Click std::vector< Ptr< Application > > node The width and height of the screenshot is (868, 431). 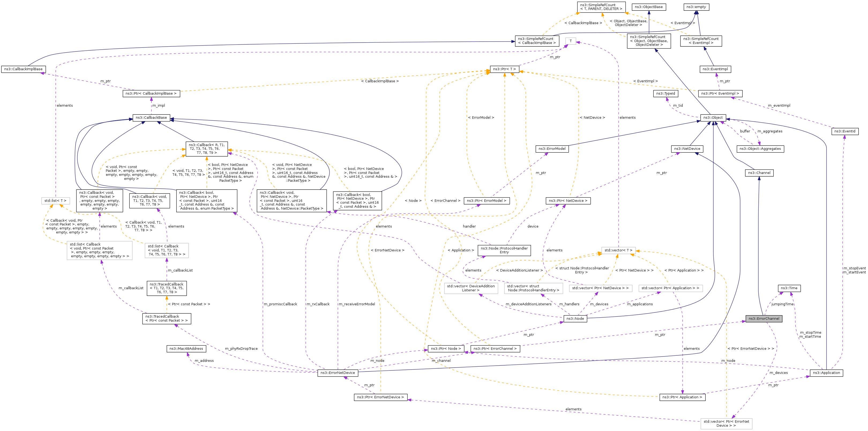click(x=670, y=288)
